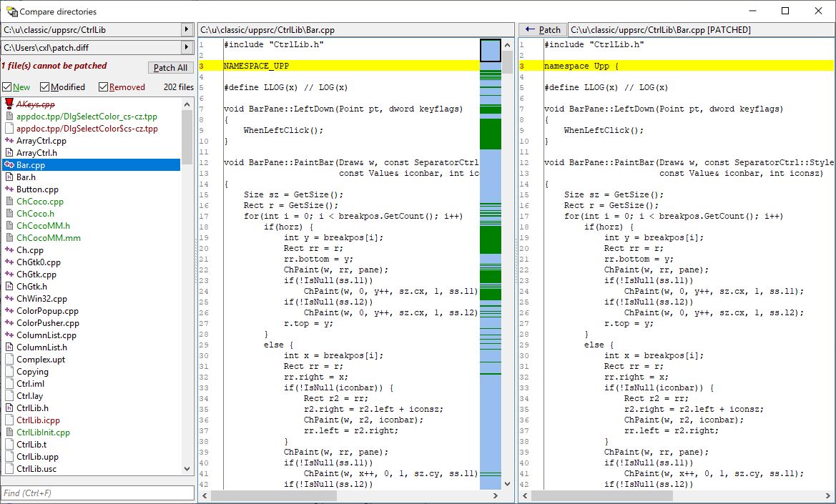The image size is (836, 504).
Task: Toggle the New files checkbox
Action: [x=7, y=87]
